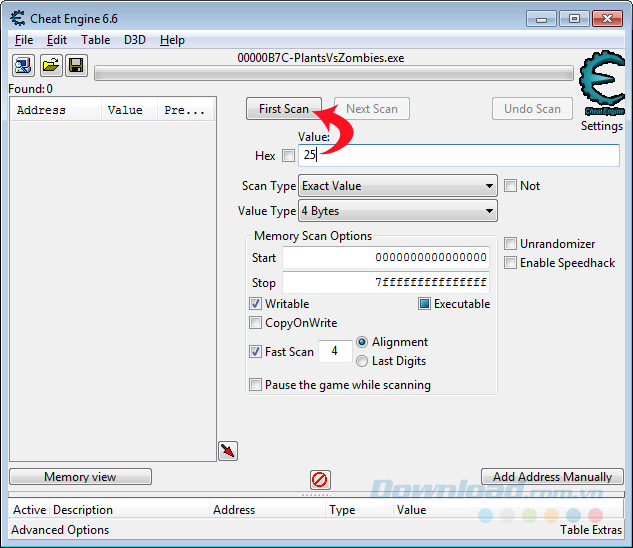The image size is (633, 548).
Task: Open the process list icon
Action: click(23, 65)
